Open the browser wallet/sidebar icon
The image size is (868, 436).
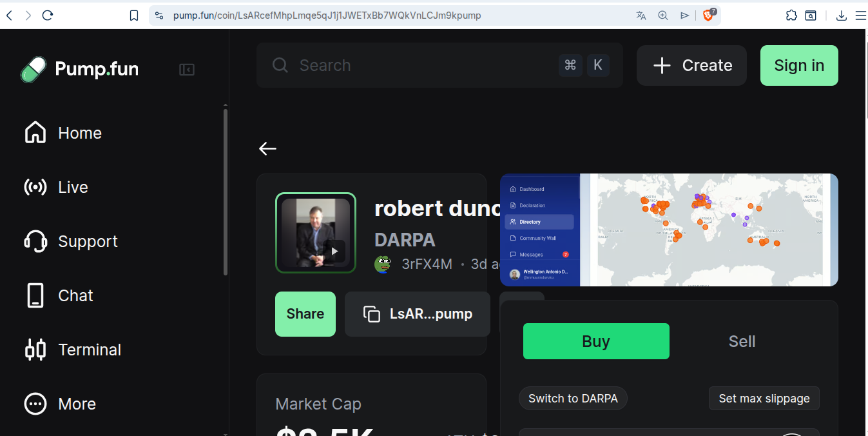pos(811,15)
